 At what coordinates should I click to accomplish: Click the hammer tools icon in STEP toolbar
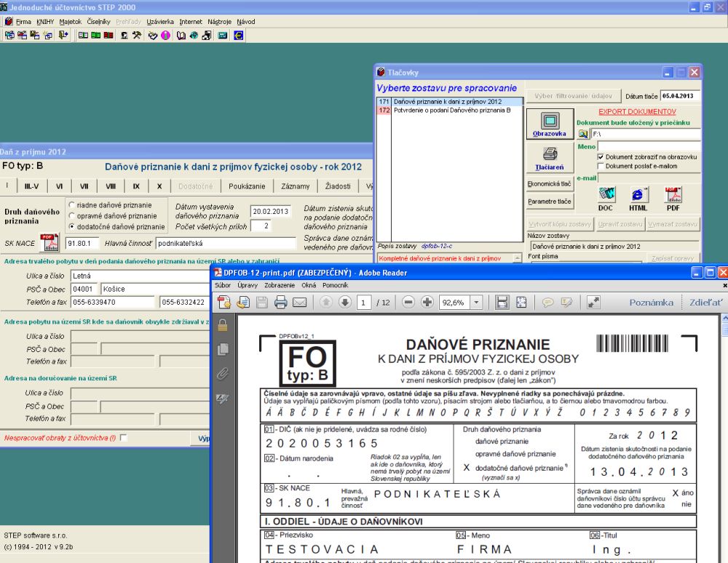click(x=137, y=35)
